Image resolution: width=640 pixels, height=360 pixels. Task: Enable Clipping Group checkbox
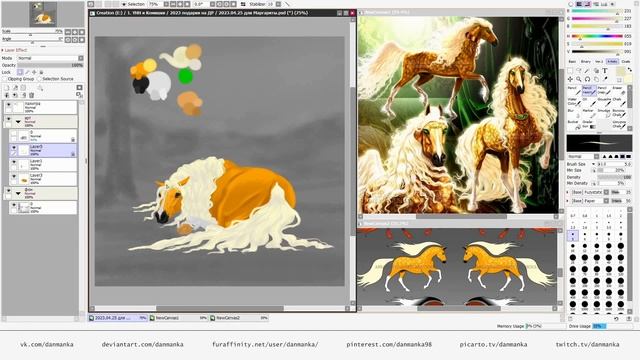[5, 79]
